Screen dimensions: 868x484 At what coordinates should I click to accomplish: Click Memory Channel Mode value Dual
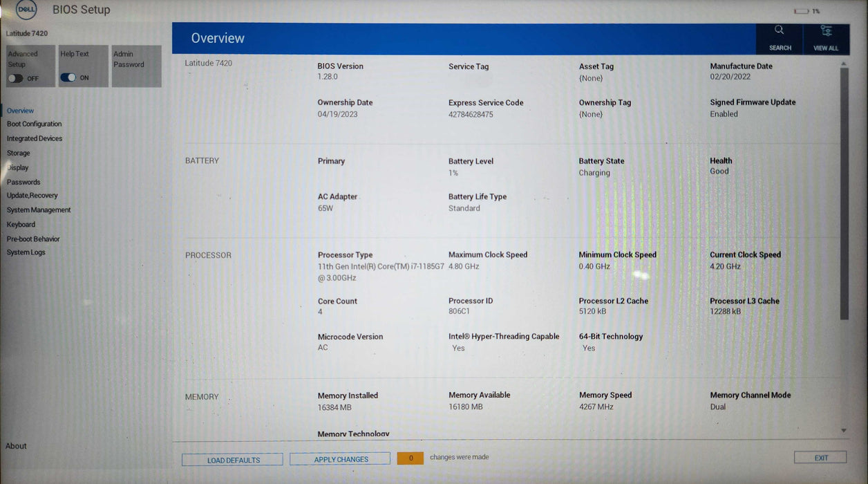(718, 407)
